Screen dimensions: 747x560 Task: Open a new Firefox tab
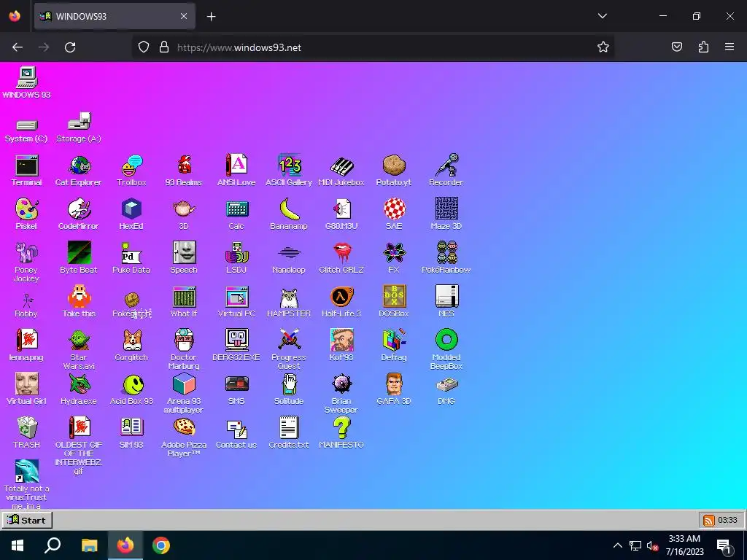[x=212, y=17]
